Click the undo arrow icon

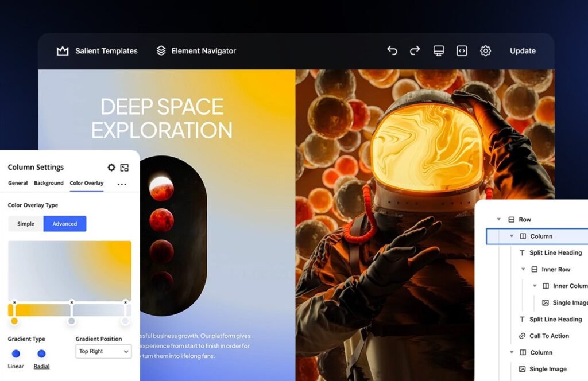point(392,51)
